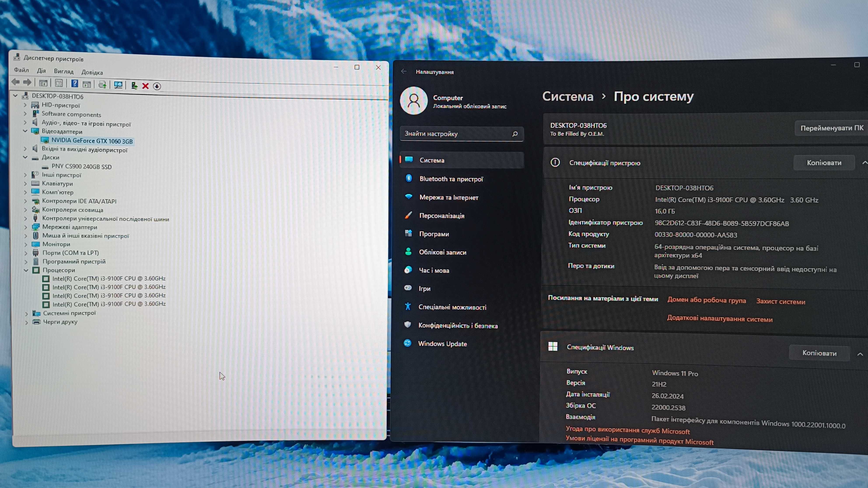868x488 pixels.
Task: Click the red X Uninstall device icon
Action: 145,86
